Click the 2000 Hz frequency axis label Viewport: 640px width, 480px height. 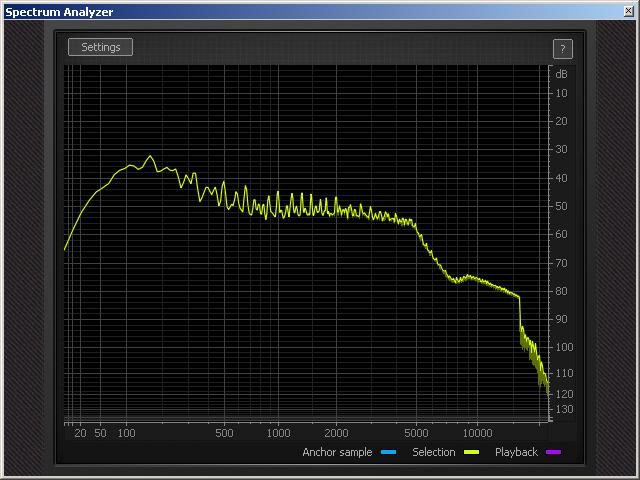[337, 433]
